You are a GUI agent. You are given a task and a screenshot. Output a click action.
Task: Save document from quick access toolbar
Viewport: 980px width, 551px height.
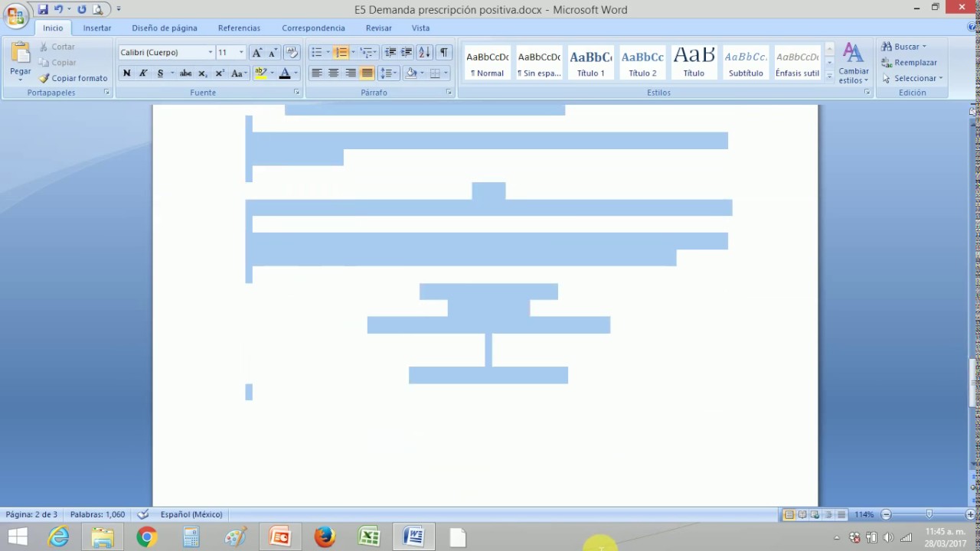point(43,10)
